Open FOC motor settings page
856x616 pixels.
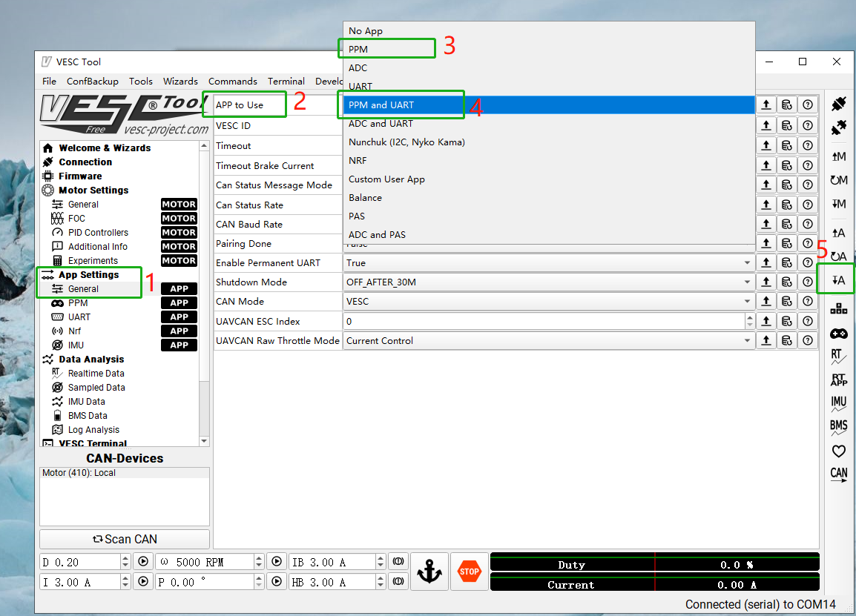(76, 218)
